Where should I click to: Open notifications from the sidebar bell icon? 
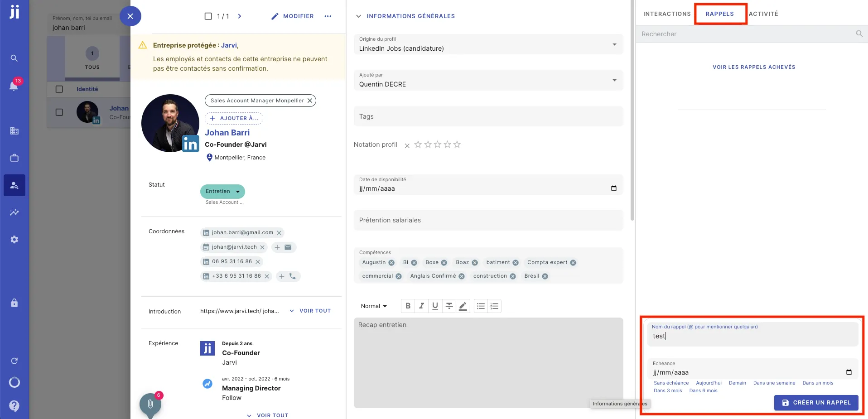pos(14,87)
